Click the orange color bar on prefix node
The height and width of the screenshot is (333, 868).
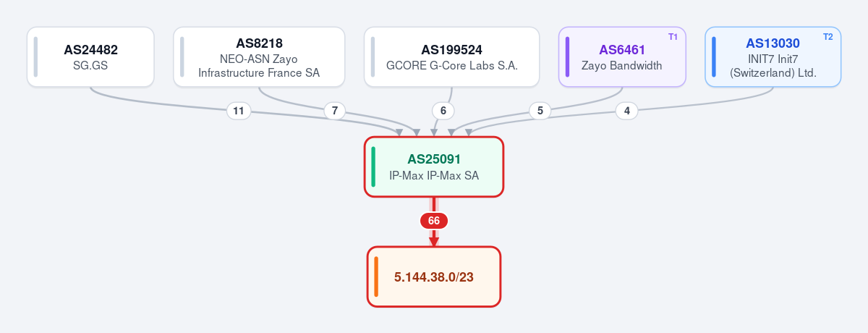point(376,277)
